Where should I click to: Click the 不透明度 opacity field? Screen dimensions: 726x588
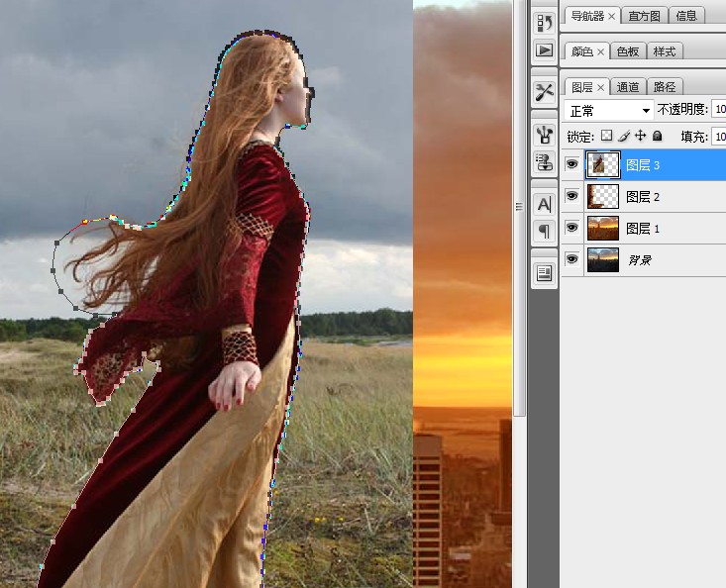719,109
